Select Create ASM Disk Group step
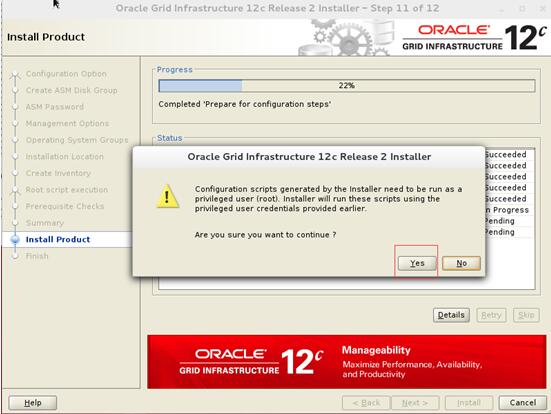551x414 pixels. click(72, 90)
